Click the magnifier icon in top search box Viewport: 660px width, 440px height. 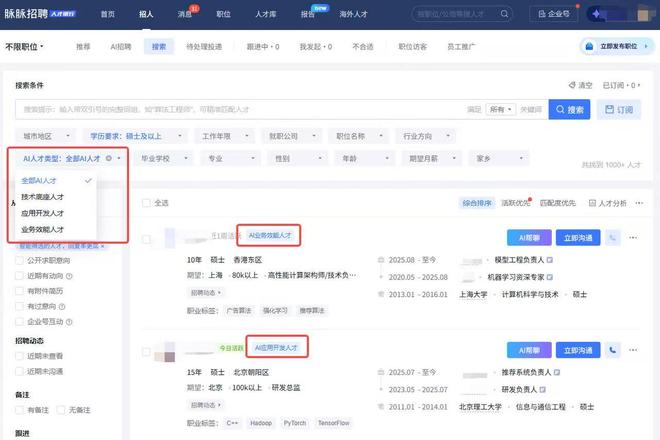click(504, 14)
